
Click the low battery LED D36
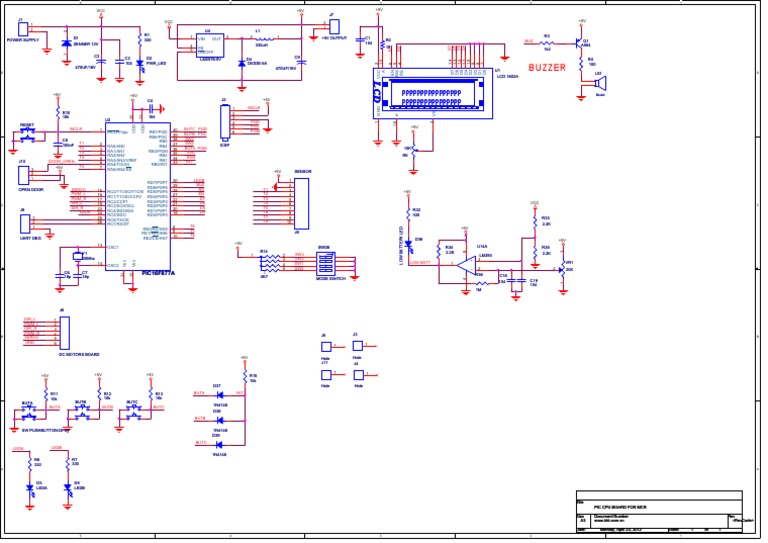pos(407,241)
